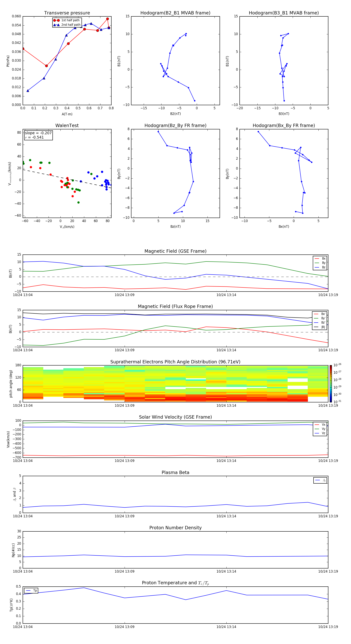351x644 pixels.
Task: Click the 'Proton Temperature and Te/Tp' title
Action: 175,583
